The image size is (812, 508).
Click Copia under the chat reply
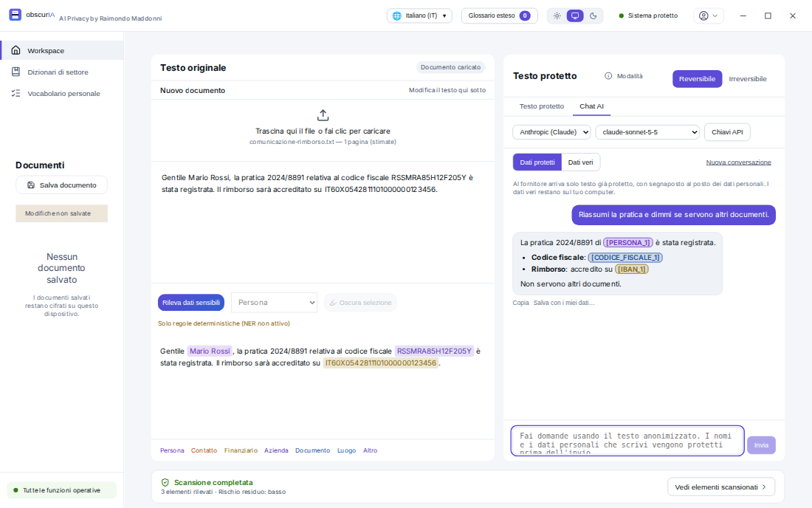coord(521,303)
